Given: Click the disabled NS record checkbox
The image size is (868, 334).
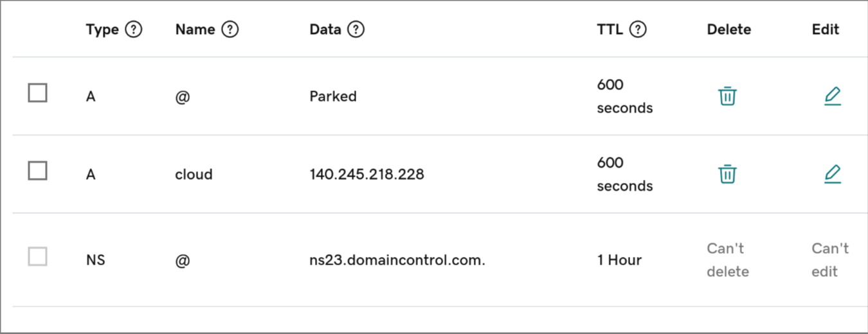Looking at the screenshot, I should tap(37, 257).
